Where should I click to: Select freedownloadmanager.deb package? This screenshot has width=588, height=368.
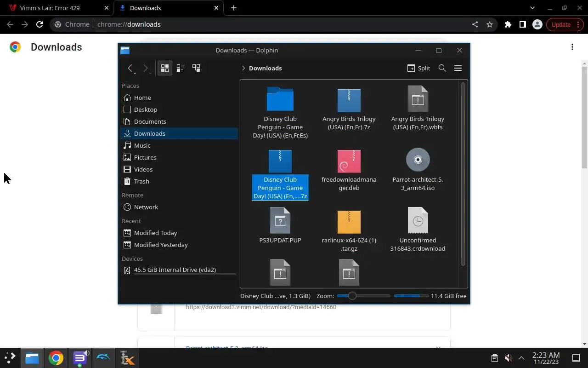click(349, 161)
